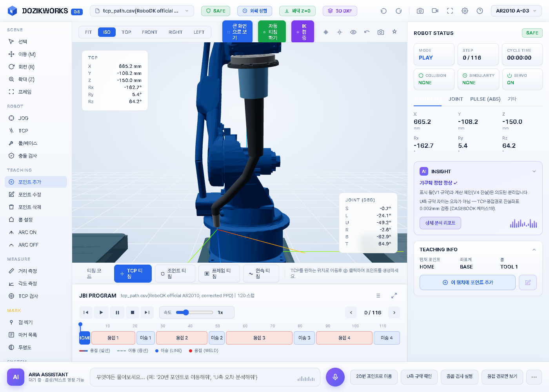Image resolution: width=549 pixels, height=392 pixels.
Task: Enter fullscreen using the top-bar frame icon
Action: [x=450, y=11]
